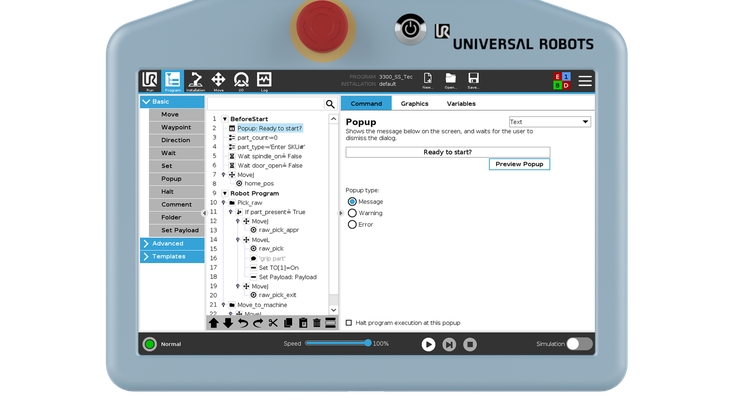This screenshot has width=735, height=413.
Task: Open the Move screen icon
Action: pos(218,80)
